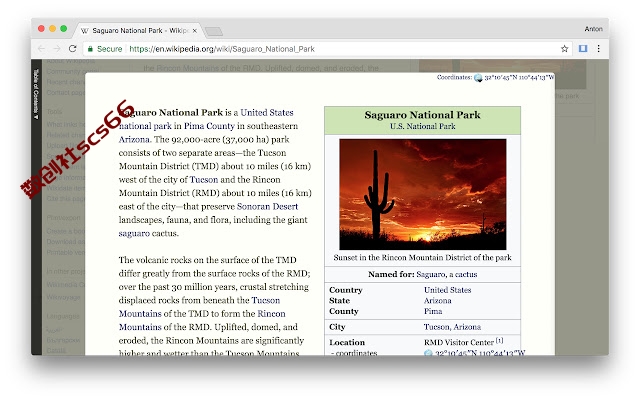Open the 'a cactus' link in infobox
640x400 pixels.
[463, 274]
